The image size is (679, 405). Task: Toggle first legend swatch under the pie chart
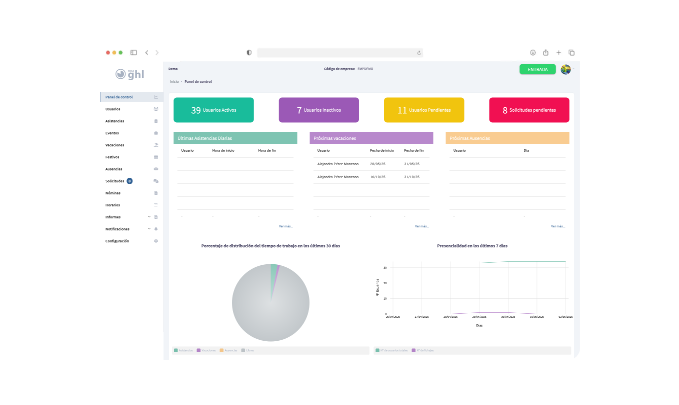(x=176, y=350)
